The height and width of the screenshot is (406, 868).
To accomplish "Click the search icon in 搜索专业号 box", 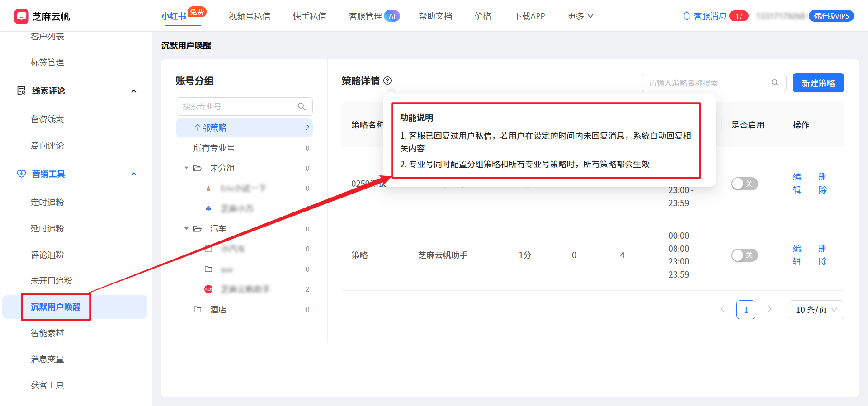I will tap(302, 107).
